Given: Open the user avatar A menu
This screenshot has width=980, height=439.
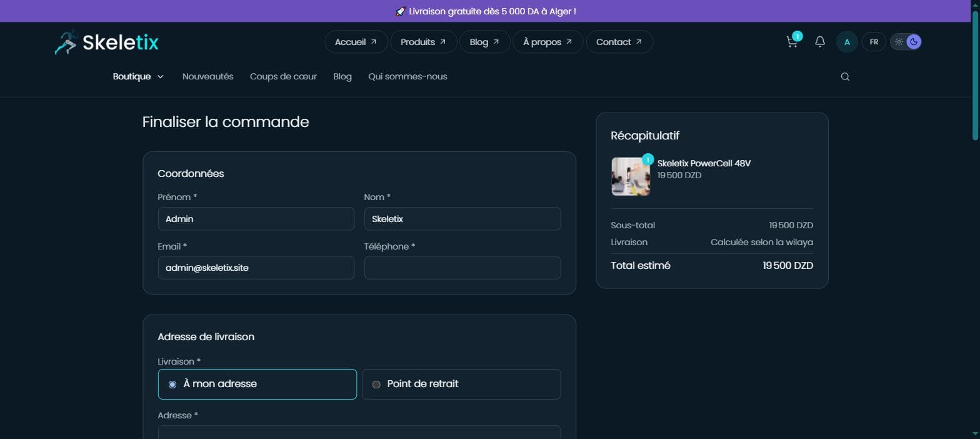Looking at the screenshot, I should (x=847, y=42).
